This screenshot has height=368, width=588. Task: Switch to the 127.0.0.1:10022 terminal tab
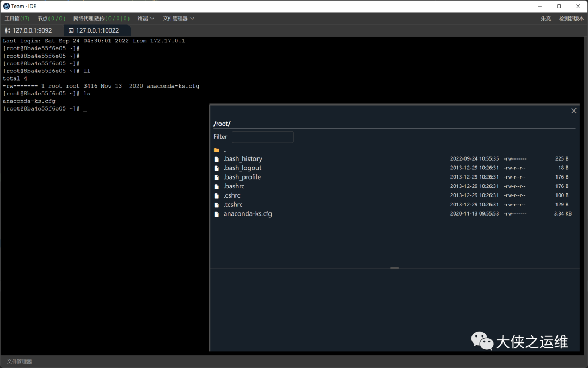(x=97, y=30)
